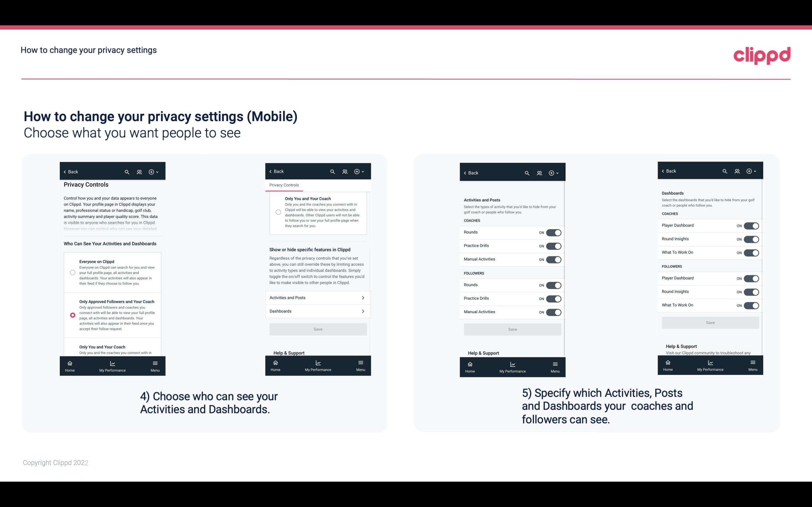This screenshot has width=812, height=507.
Task: Disable Player Dashboard for Followers
Action: pos(751,278)
